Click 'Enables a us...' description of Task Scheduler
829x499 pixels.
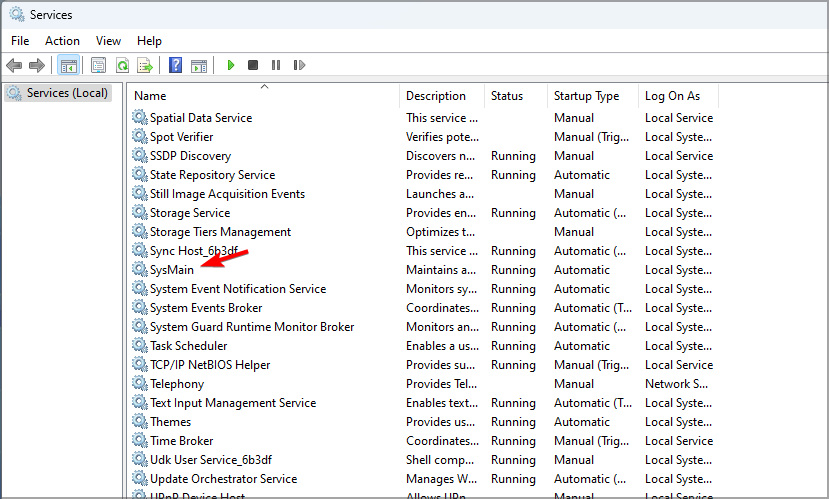point(443,346)
